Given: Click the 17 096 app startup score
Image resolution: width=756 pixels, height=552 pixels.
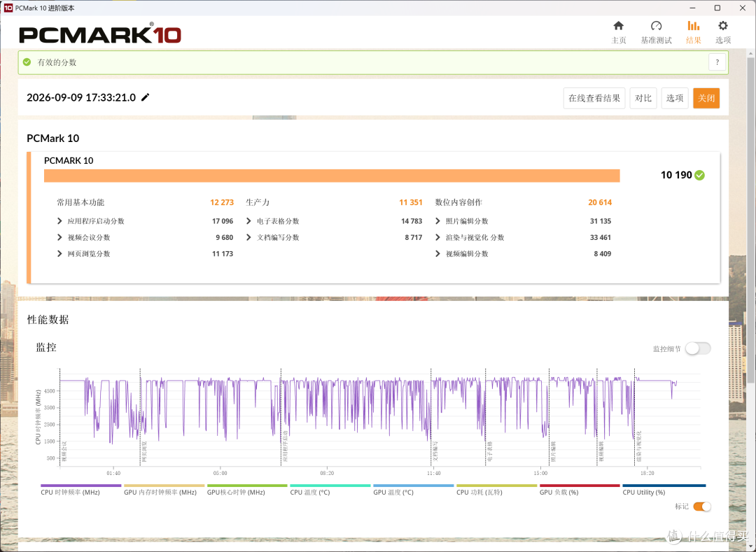Looking at the screenshot, I should [223, 221].
